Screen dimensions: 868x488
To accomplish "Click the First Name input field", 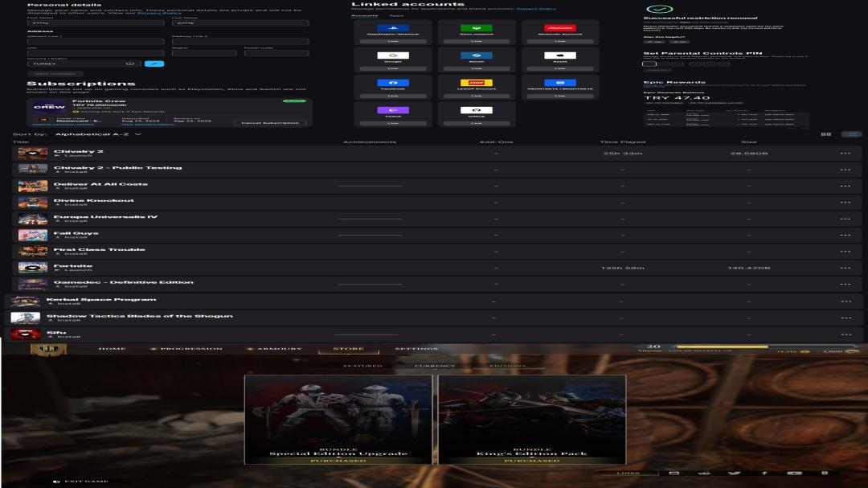I will coord(95,23).
